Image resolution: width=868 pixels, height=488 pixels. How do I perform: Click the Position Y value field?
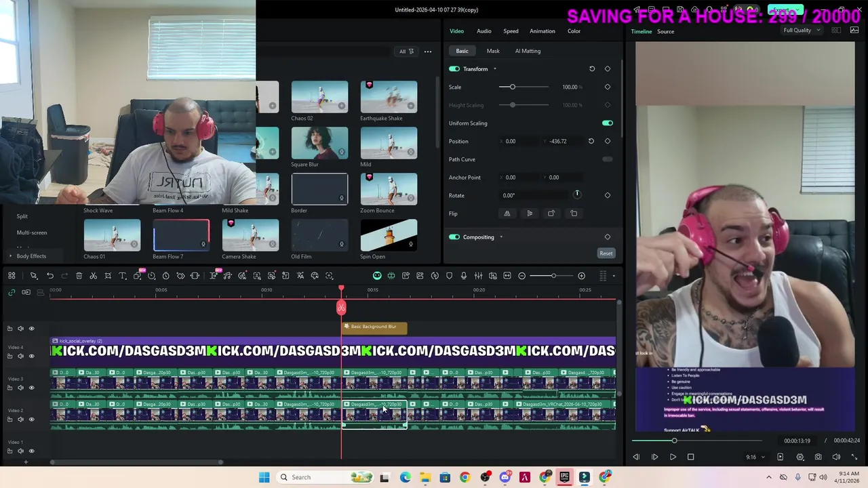[x=563, y=141]
